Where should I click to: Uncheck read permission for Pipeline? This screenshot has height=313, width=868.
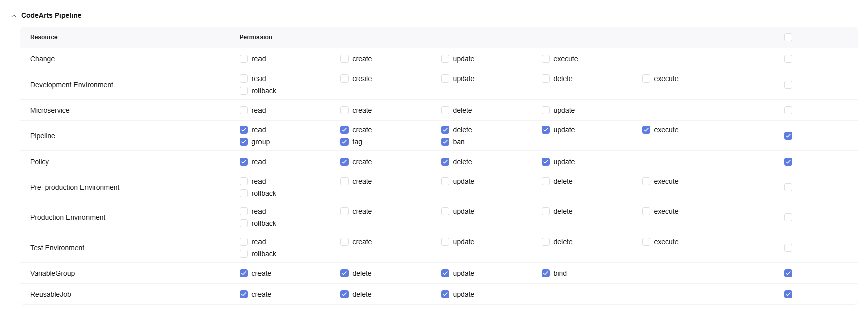click(x=244, y=130)
